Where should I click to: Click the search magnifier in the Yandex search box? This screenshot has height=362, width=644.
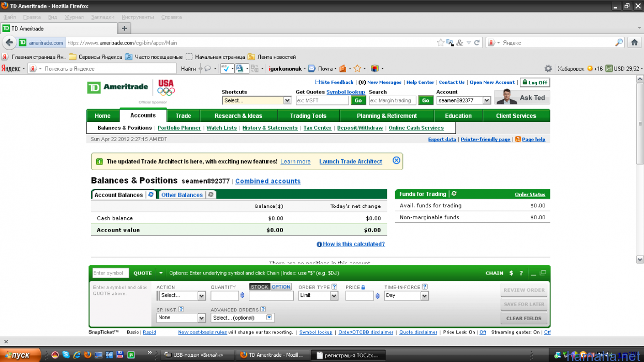click(619, 43)
